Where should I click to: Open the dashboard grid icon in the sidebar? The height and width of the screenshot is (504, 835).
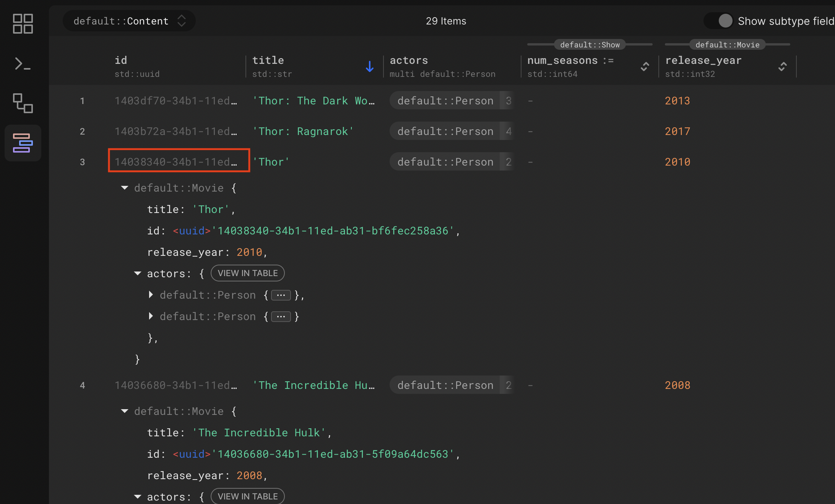pos(23,24)
